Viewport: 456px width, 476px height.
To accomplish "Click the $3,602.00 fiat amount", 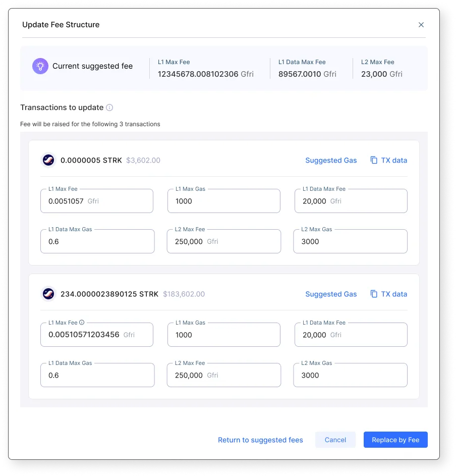I will click(143, 161).
